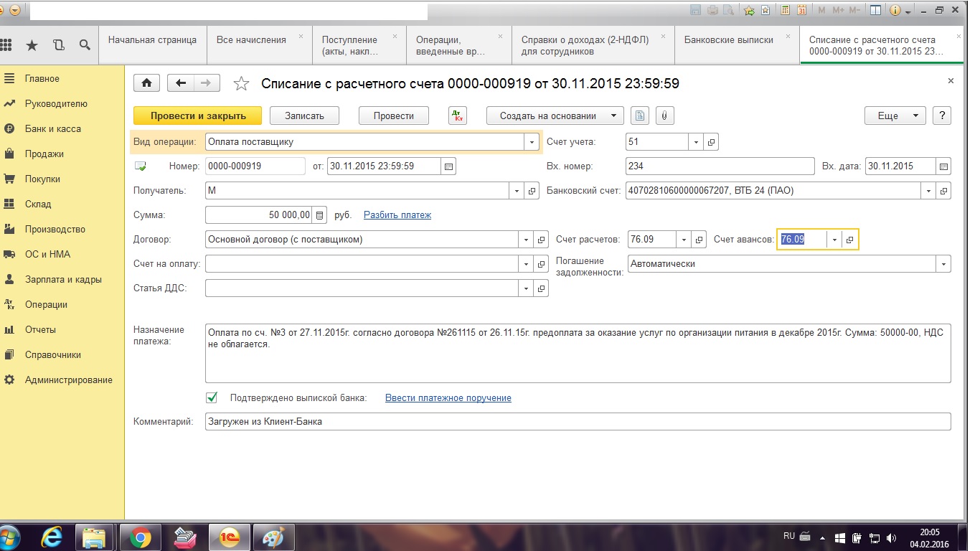This screenshot has height=551, width=980.
Task: Expand the Вид операции dropdown
Action: point(532,142)
